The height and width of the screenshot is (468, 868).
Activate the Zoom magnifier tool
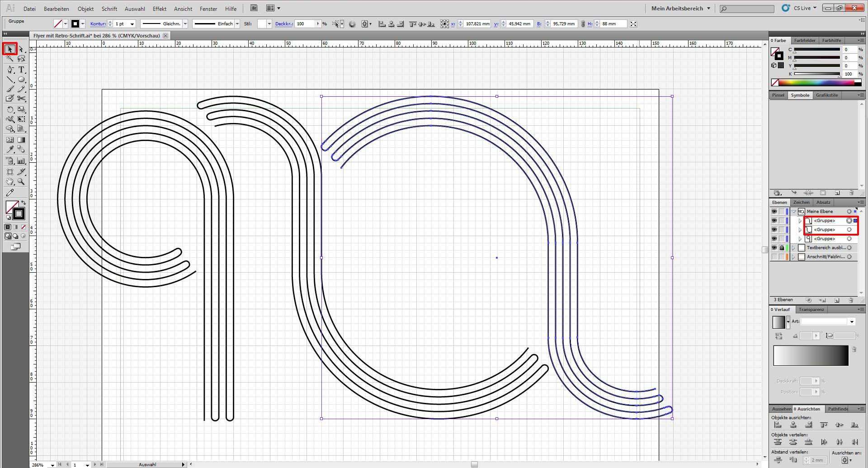pos(21,182)
